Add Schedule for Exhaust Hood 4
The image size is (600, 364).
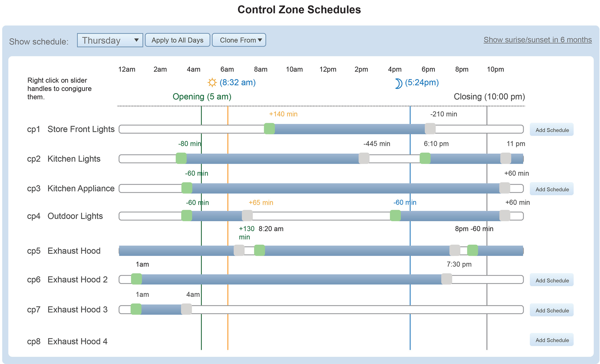pos(552,340)
